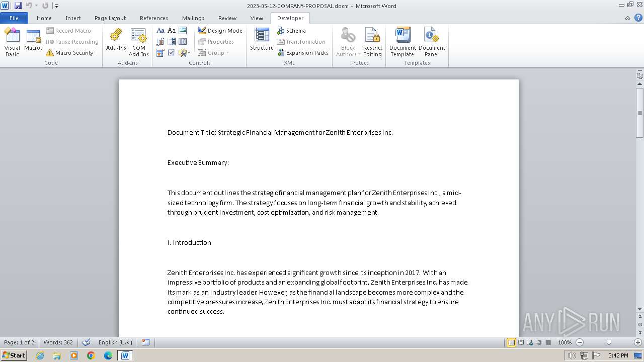The width and height of the screenshot is (644, 362).
Task: Insert a Plain Text content control
Action: [172, 31]
